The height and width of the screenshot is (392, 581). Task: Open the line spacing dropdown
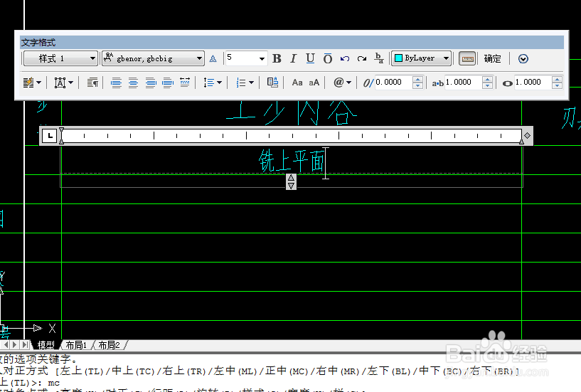(213, 83)
